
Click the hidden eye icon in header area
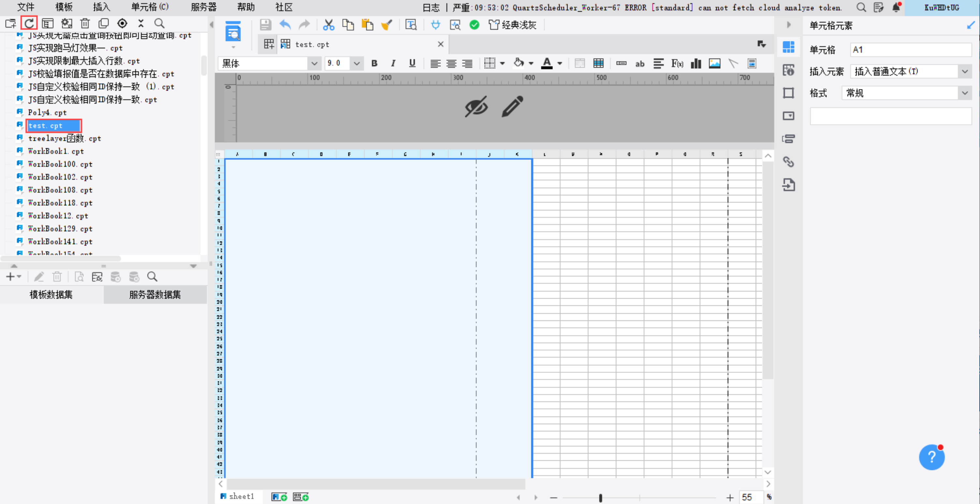click(476, 106)
